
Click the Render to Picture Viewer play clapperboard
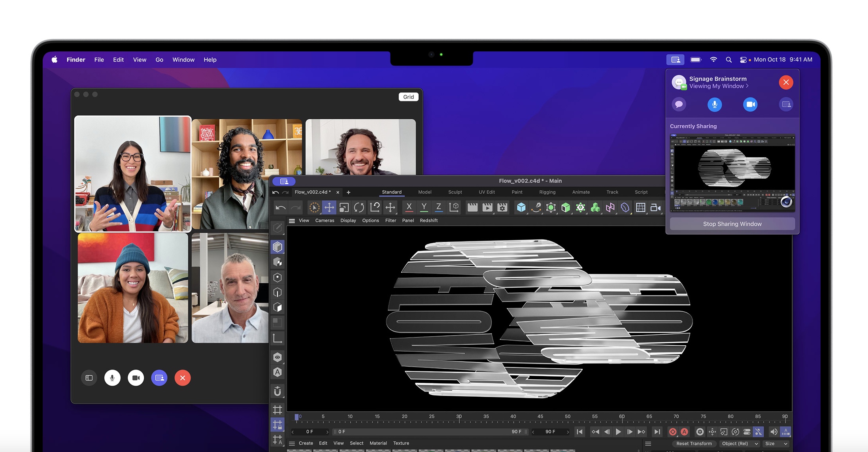(x=487, y=207)
